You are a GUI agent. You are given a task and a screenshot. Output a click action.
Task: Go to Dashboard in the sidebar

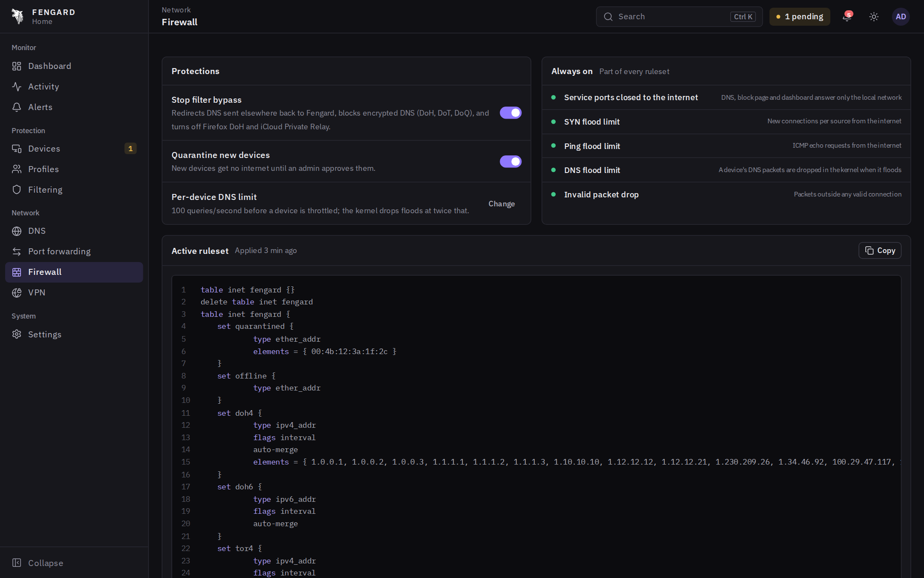click(74, 66)
